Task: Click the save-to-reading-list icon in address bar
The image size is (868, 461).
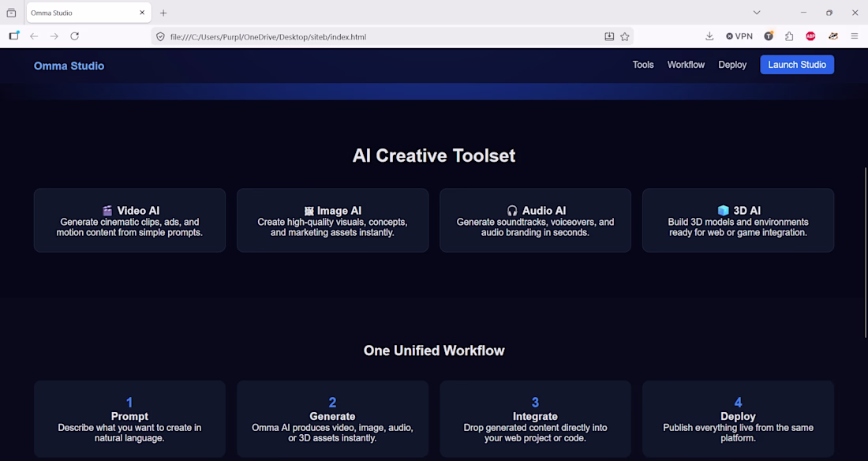Action: pyautogui.click(x=609, y=36)
